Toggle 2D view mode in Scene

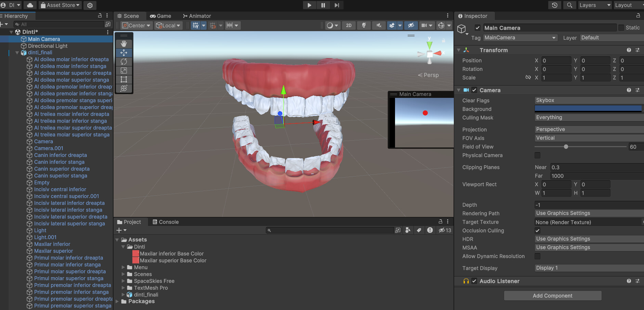(x=349, y=25)
